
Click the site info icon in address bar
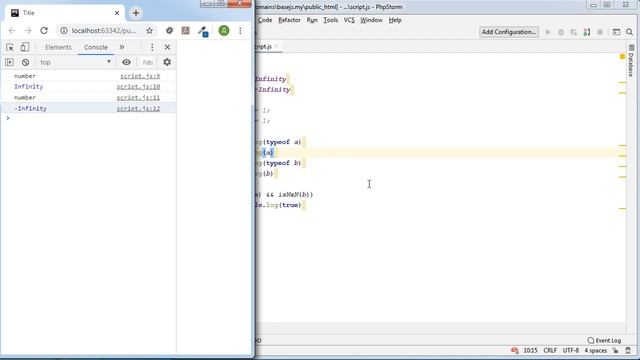click(x=64, y=31)
